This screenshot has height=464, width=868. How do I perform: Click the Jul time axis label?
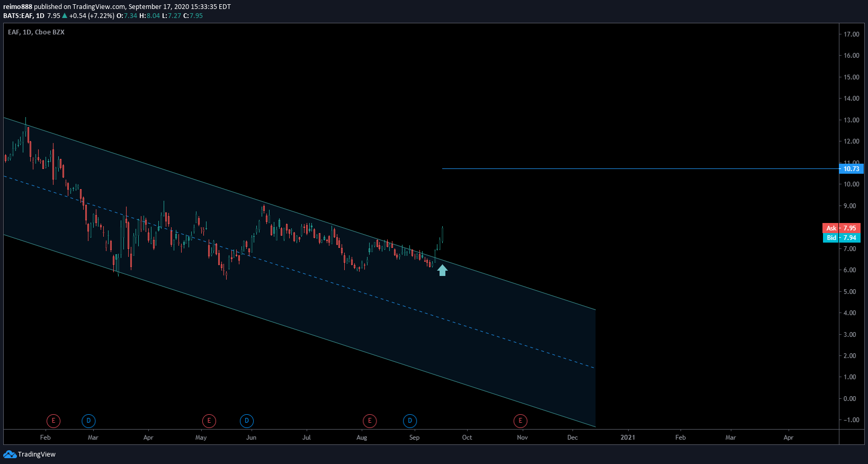[x=307, y=438]
